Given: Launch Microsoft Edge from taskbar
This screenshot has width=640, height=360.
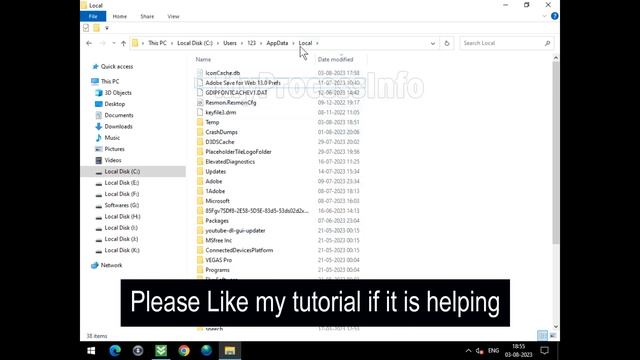Looking at the screenshot, I should click(115, 351).
